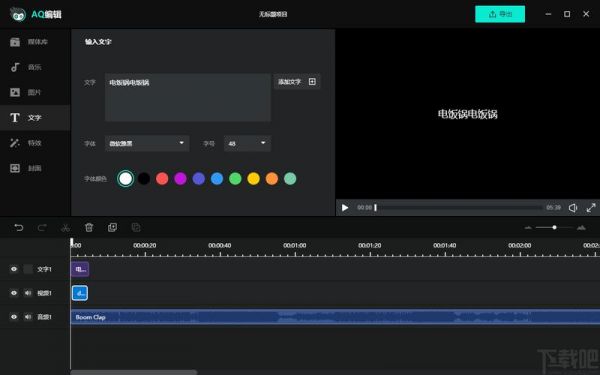Zoom in the timeline with large mountain icon
Screen dimensions: 600x375
(581, 228)
